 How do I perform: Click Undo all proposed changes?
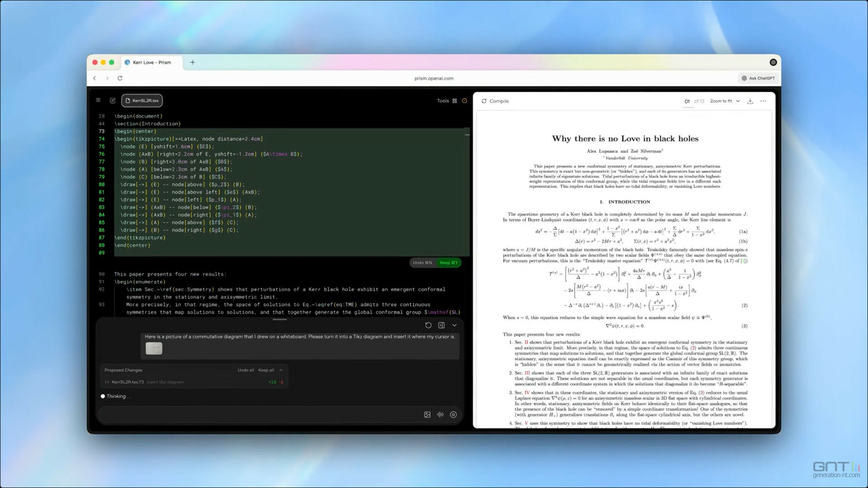(245, 370)
